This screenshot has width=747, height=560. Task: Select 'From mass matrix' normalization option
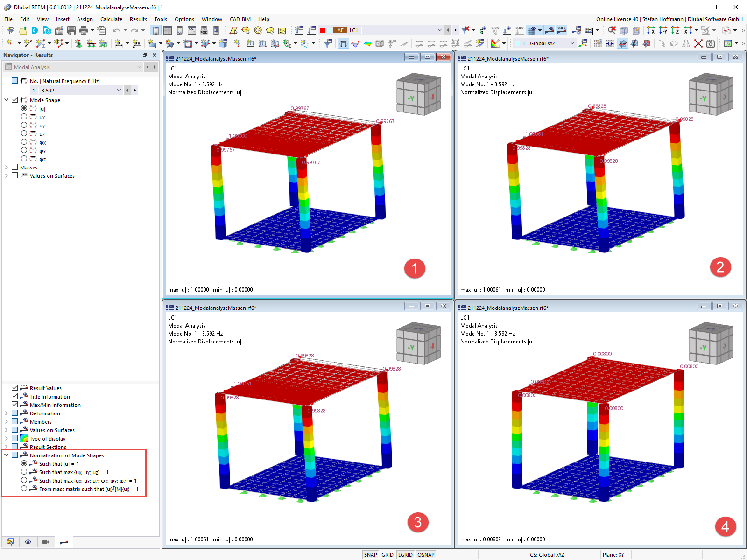click(24, 489)
